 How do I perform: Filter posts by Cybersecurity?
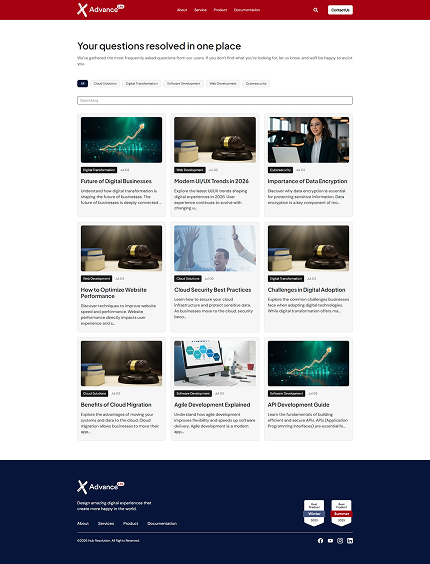pos(256,83)
